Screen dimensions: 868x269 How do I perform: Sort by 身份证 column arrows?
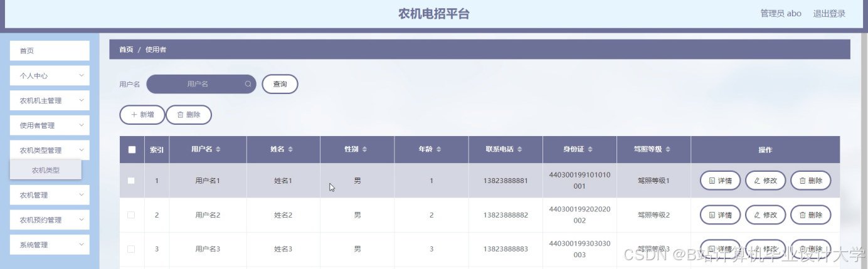coord(590,150)
